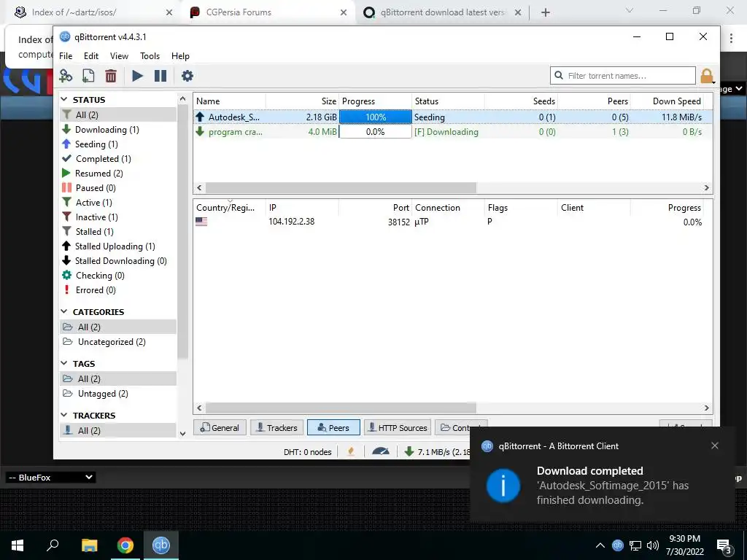The width and height of the screenshot is (747, 560).
Task: Show hidden tray icons chevron
Action: coord(600,545)
